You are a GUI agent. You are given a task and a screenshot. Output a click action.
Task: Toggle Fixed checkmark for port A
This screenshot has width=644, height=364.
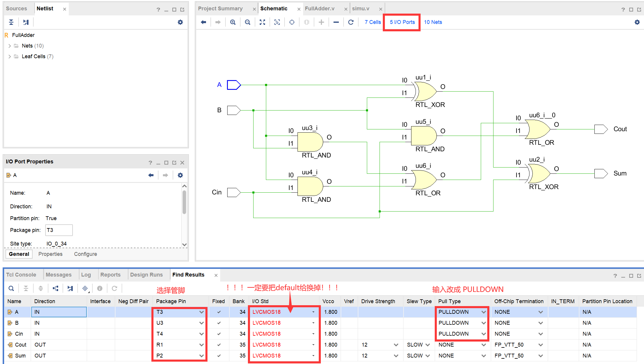[219, 312]
